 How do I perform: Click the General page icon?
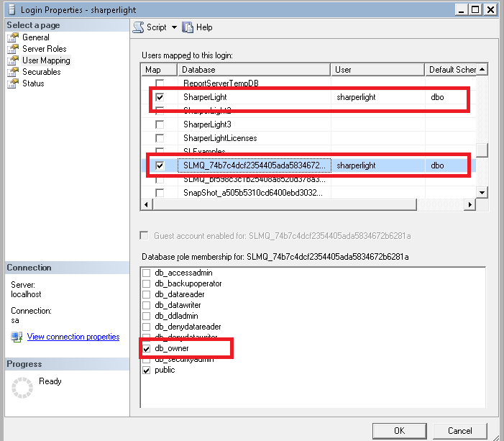click(x=13, y=37)
